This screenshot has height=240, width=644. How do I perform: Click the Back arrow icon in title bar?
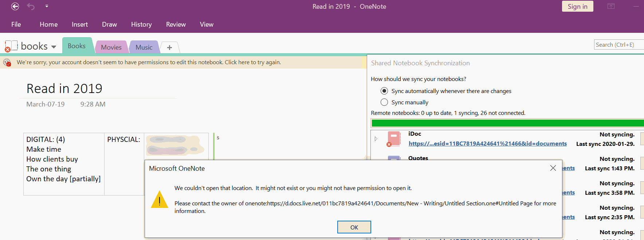click(x=15, y=6)
